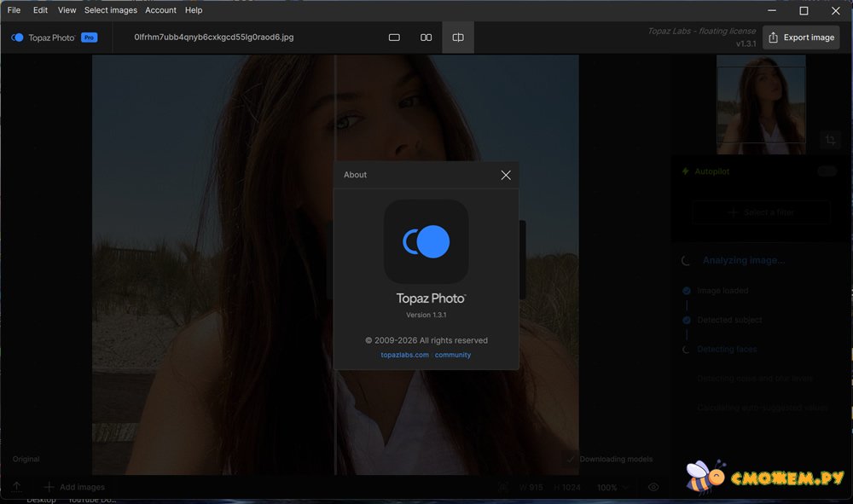
Task: Select the split slider view
Action: [458, 38]
